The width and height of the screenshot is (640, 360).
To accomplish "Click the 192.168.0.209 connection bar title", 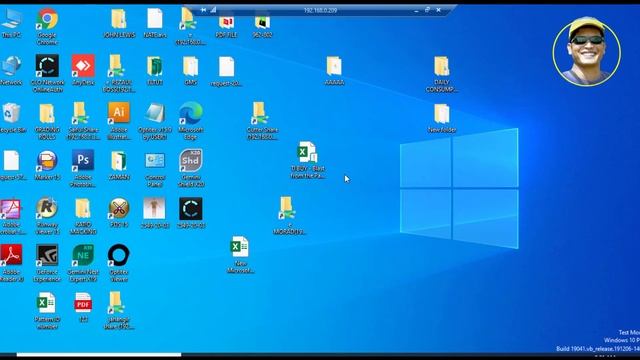I will pyautogui.click(x=320, y=10).
